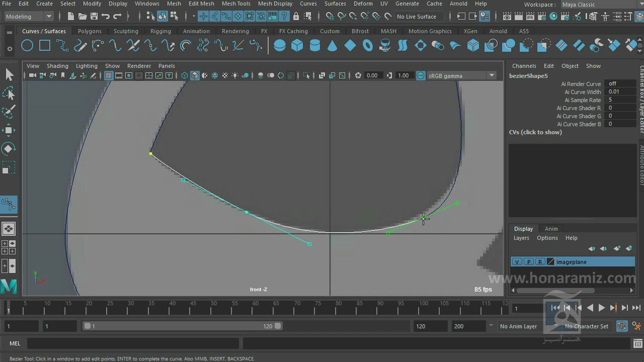Open the Mesh Tools menu

coord(236,4)
